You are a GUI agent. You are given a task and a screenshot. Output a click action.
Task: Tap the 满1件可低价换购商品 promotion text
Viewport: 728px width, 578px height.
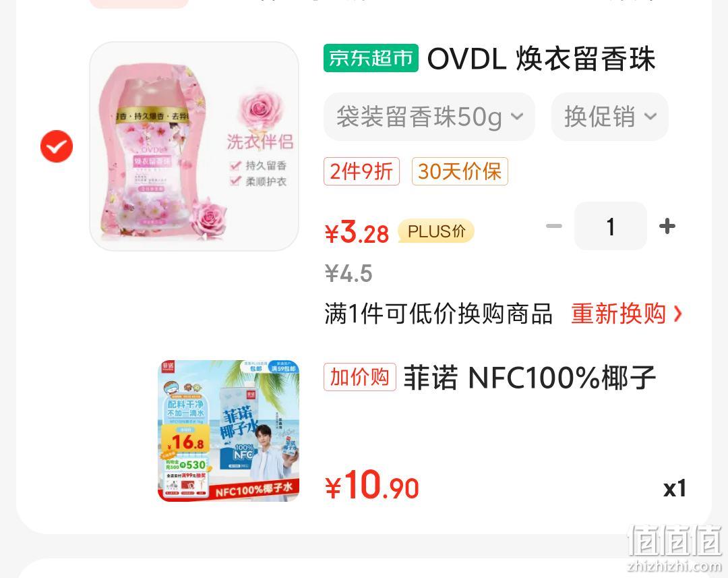(x=438, y=314)
